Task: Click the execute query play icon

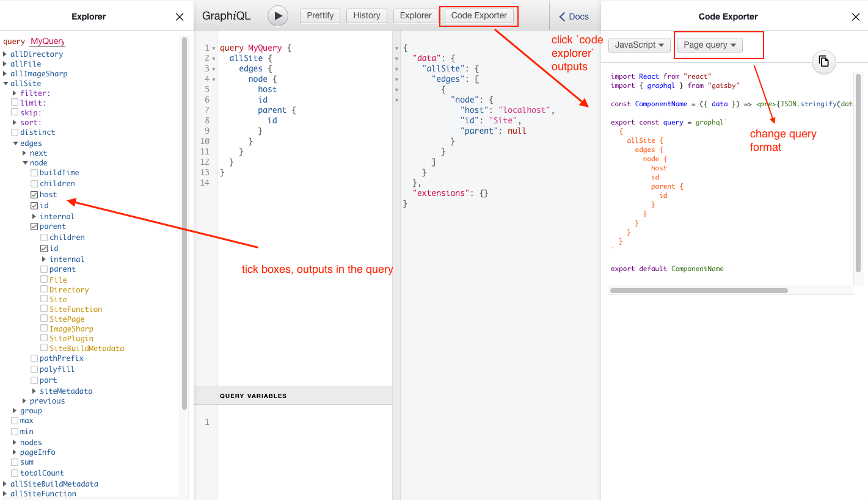Action: (278, 16)
